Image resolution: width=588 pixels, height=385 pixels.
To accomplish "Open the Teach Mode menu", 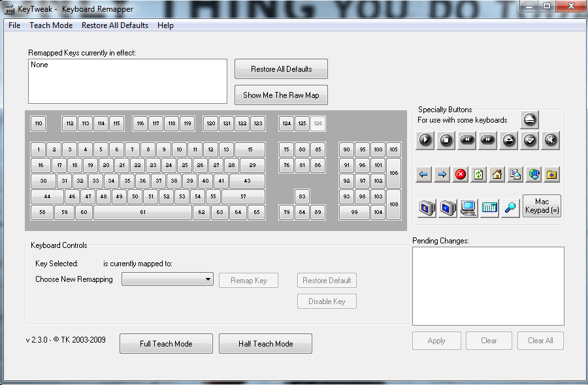I will (x=51, y=25).
